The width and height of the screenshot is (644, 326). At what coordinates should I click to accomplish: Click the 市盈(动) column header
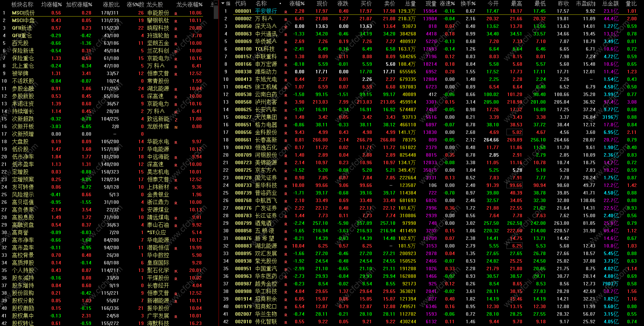[586, 3]
